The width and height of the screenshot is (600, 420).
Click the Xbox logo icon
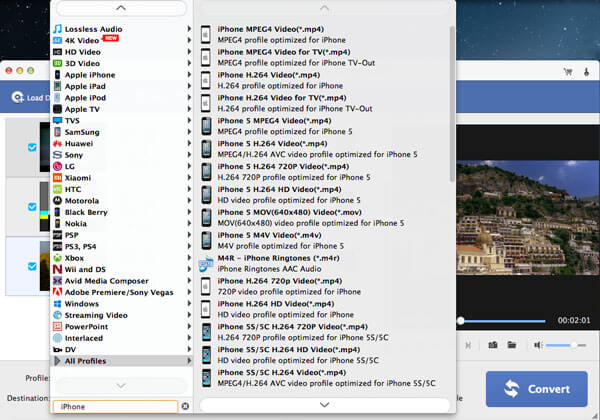coord(57,258)
